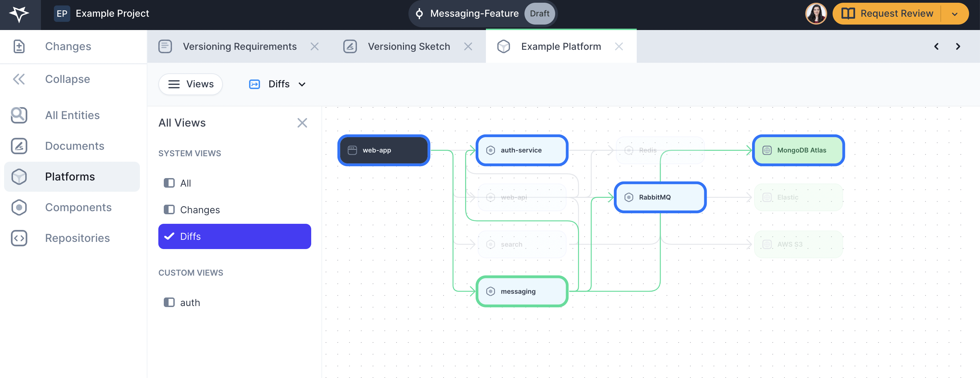
Task: Select the messaging node
Action: pyautogui.click(x=522, y=292)
